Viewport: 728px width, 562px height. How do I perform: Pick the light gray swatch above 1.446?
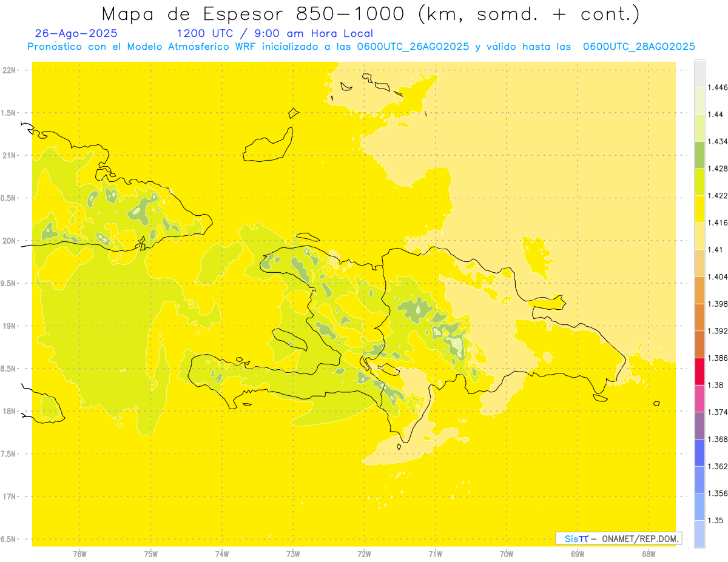point(699,74)
